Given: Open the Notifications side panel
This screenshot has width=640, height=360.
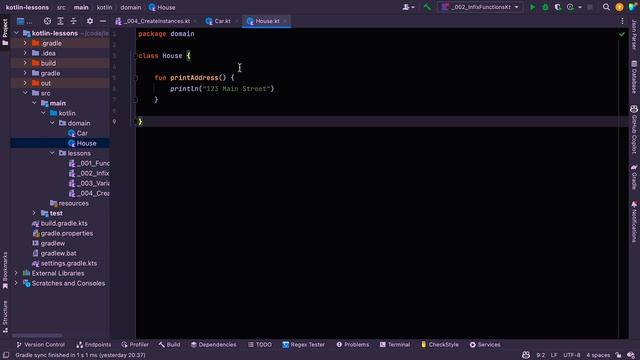Looking at the screenshot, I should (634, 222).
